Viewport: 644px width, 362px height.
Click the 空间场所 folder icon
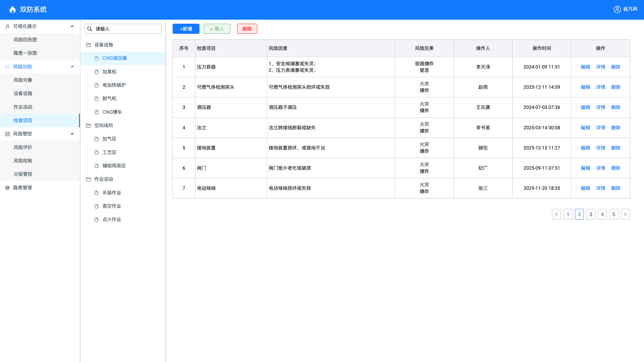88,126
